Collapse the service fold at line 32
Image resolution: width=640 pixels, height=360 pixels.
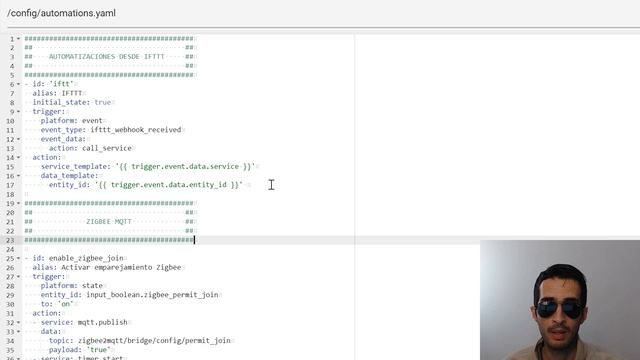tap(18, 322)
